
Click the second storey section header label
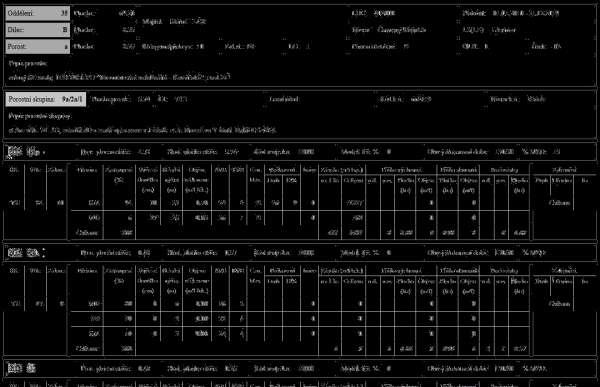click(26, 253)
